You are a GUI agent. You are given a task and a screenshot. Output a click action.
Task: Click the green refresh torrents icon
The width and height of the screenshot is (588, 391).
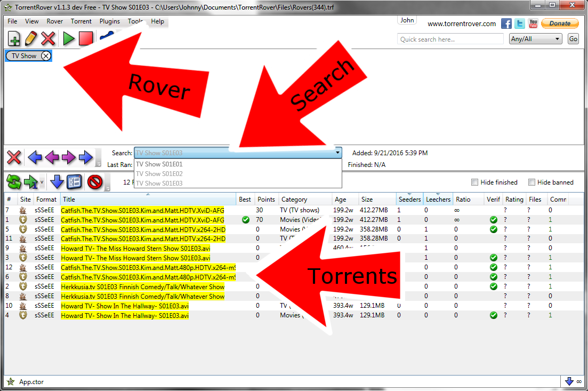pyautogui.click(x=14, y=182)
